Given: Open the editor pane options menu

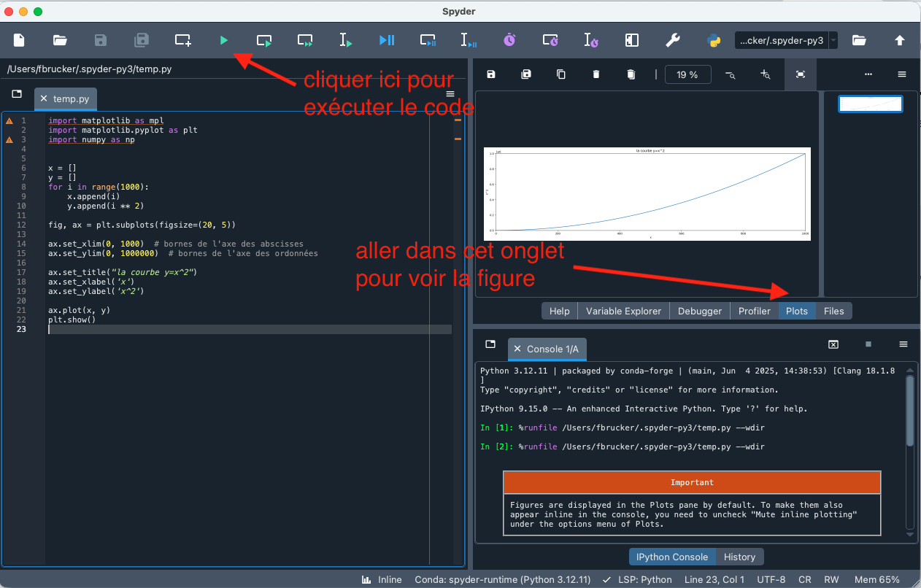Looking at the screenshot, I should point(450,94).
